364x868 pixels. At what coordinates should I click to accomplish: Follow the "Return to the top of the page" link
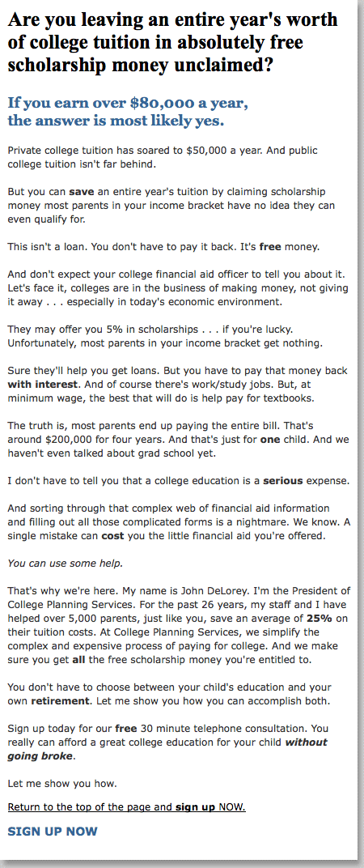click(x=127, y=807)
